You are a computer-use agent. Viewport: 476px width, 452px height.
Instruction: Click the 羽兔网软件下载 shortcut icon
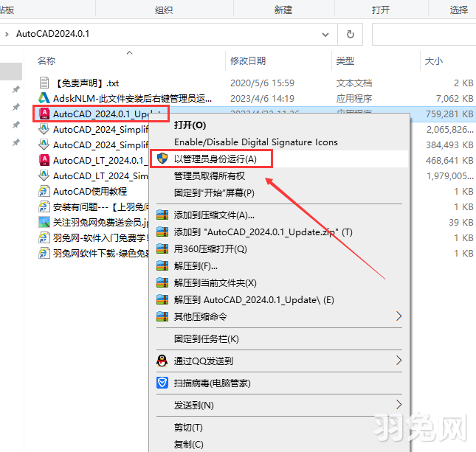(44, 253)
